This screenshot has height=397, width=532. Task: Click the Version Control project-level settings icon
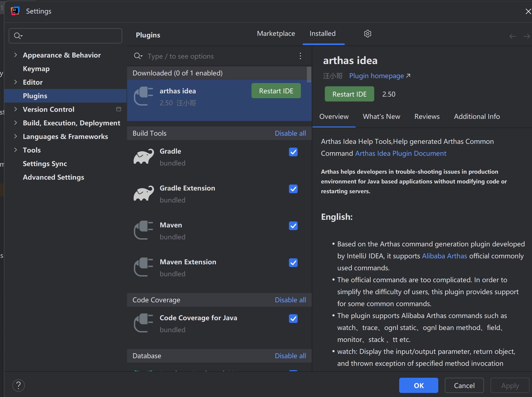(119, 109)
